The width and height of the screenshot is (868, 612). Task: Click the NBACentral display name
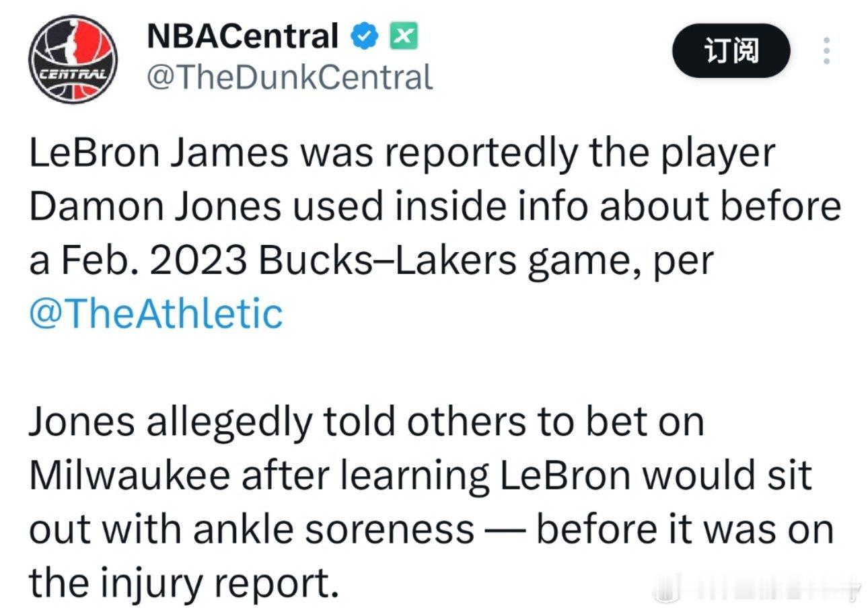click(x=242, y=37)
